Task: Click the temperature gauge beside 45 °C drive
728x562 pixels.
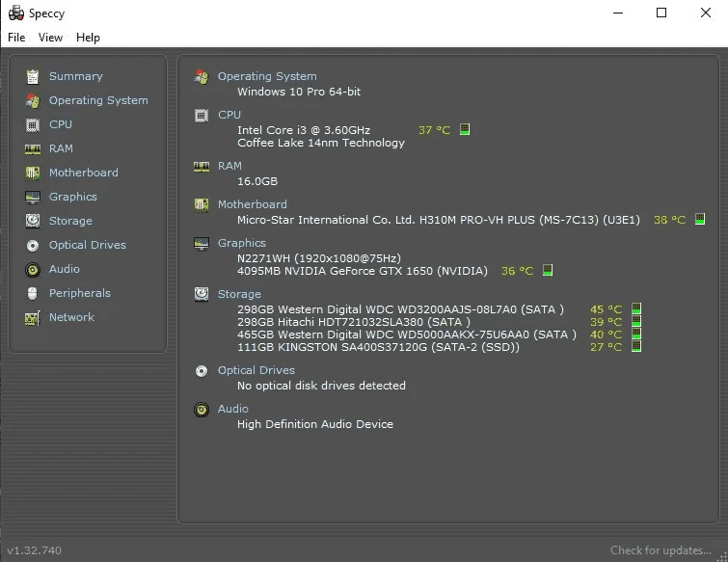Action: [636, 308]
